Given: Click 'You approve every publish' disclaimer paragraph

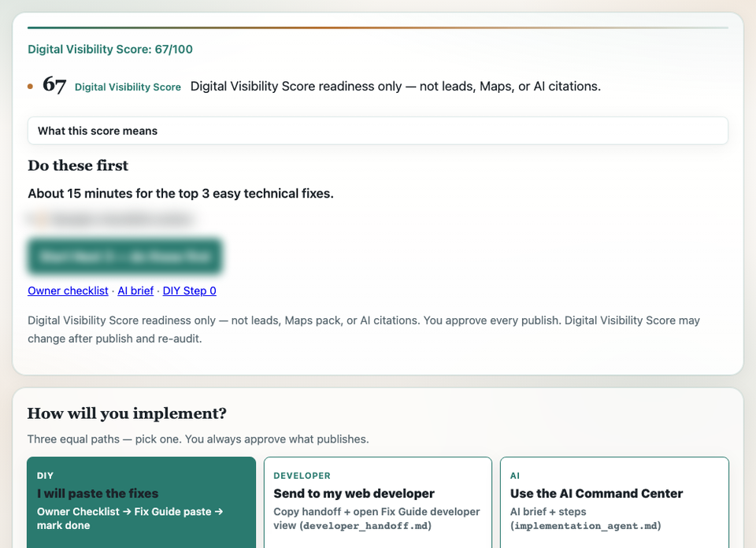Looking at the screenshot, I should pos(364,330).
